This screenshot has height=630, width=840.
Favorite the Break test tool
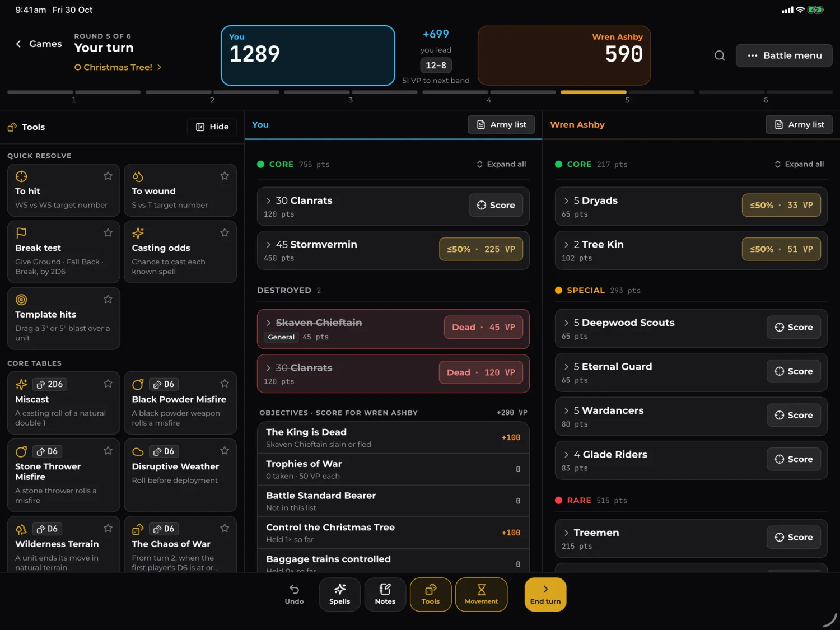click(108, 232)
